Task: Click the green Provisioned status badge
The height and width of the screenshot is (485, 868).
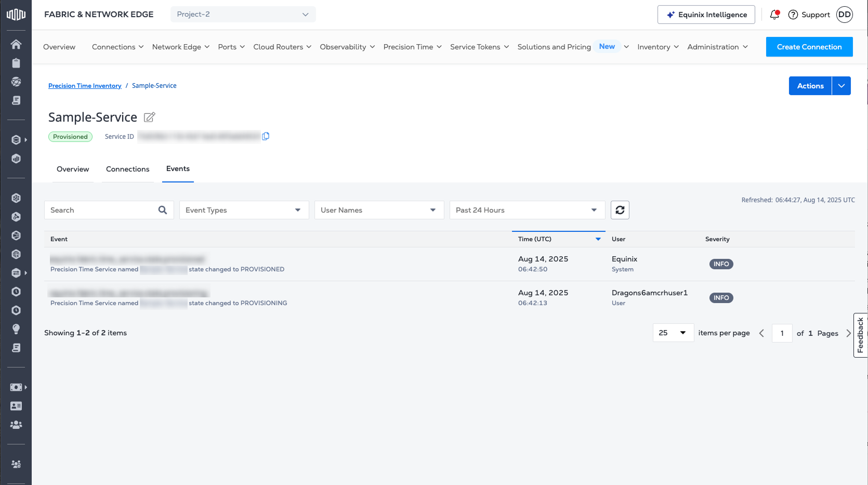Action: tap(70, 137)
